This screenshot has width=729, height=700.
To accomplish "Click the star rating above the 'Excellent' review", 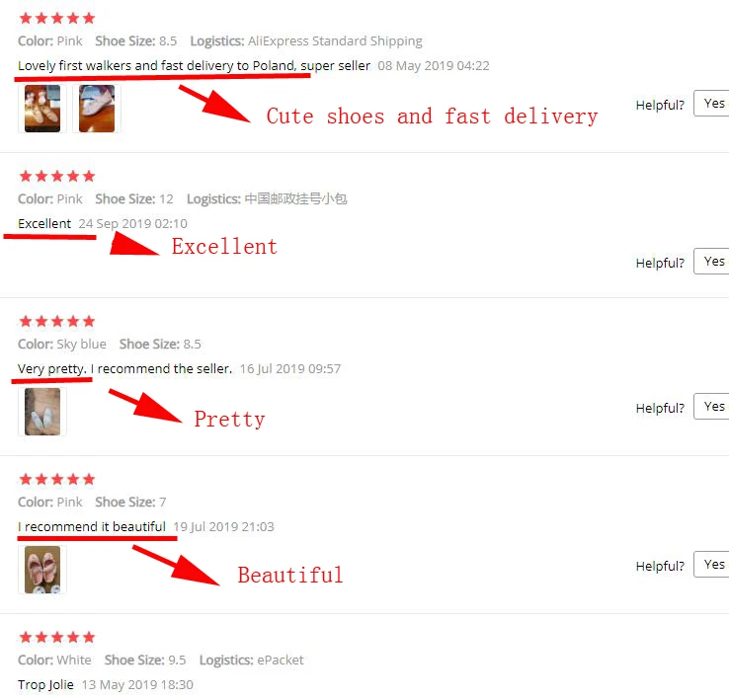I will pyautogui.click(x=57, y=176).
